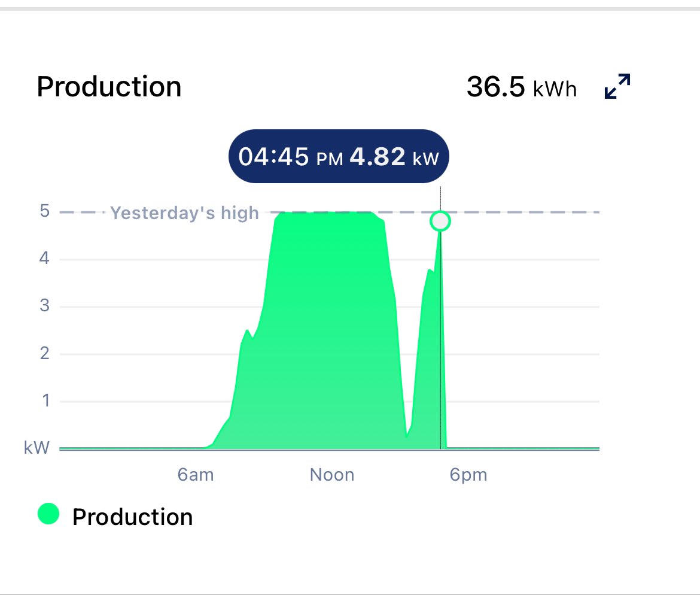Click the 1 value on y-axis
This screenshot has width=700, height=595.
point(45,400)
